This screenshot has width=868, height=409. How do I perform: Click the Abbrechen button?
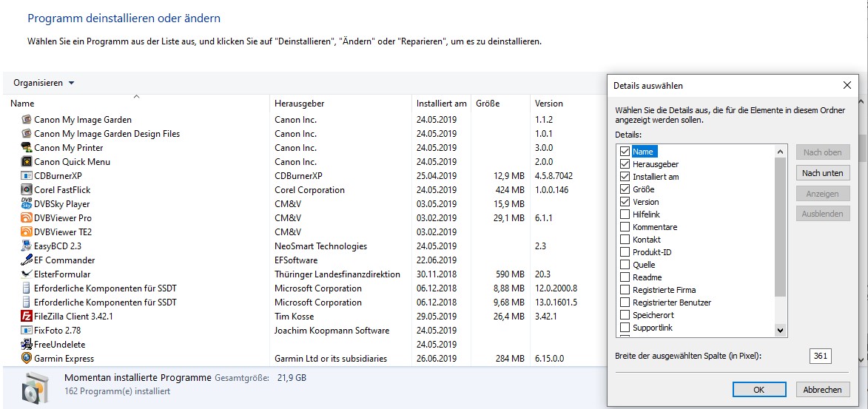pos(823,390)
